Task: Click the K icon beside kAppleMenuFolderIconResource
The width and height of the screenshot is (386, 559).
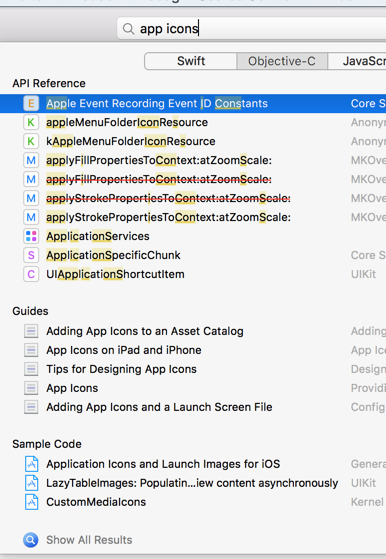Action: click(x=31, y=141)
